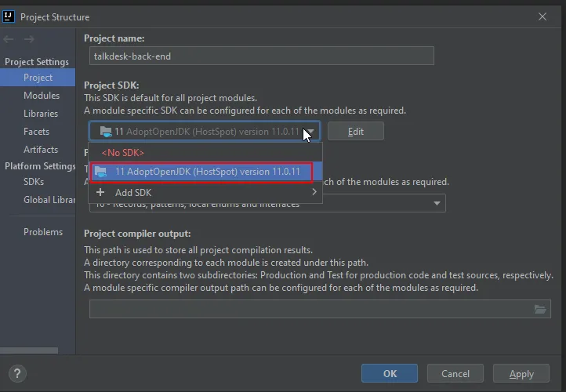This screenshot has height=392, width=566.
Task: Open the Add SDK submenu
Action: click(205, 192)
